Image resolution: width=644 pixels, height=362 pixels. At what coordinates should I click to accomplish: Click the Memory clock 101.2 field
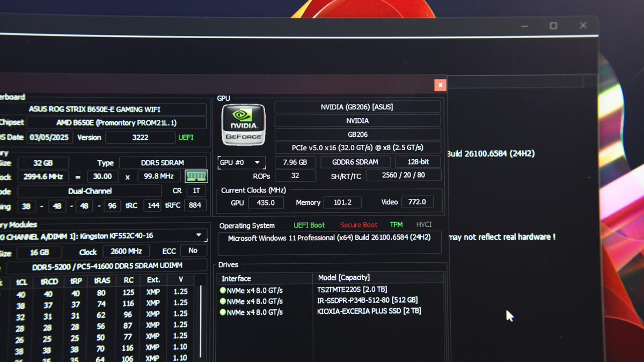tap(342, 202)
